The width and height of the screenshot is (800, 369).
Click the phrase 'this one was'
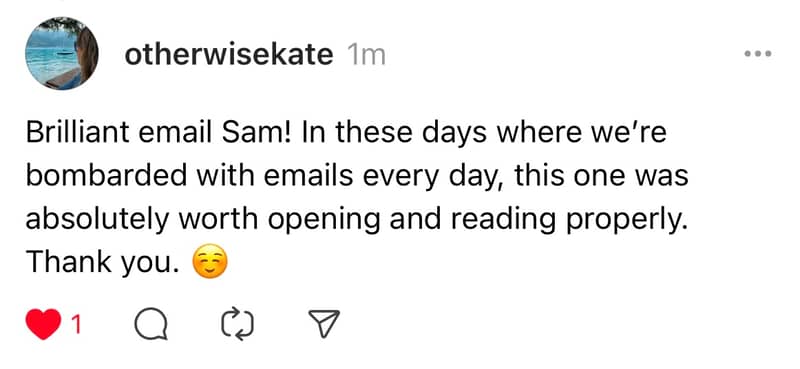[601, 177]
